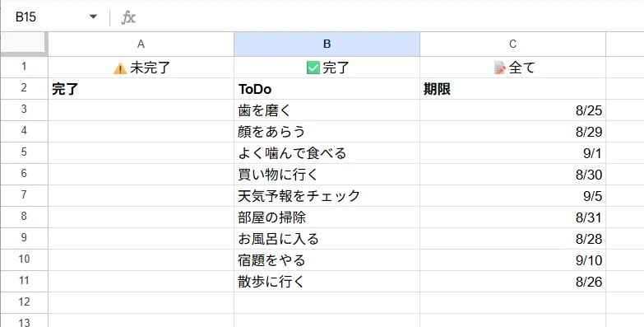644x327 pixels.
Task: Click the select-all corner box
Action: [23, 43]
